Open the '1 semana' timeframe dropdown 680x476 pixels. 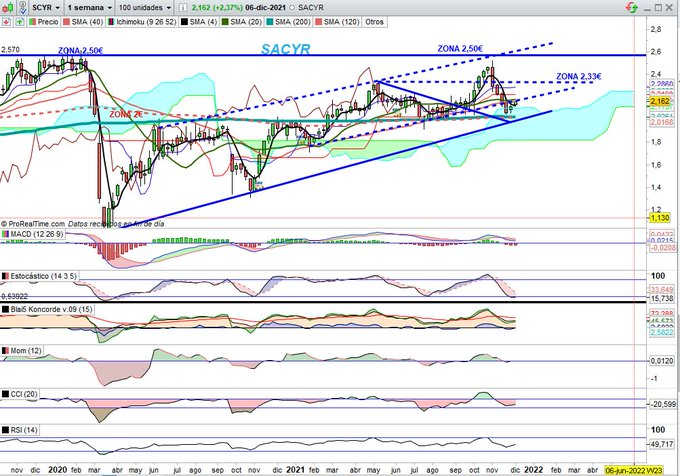89,7
